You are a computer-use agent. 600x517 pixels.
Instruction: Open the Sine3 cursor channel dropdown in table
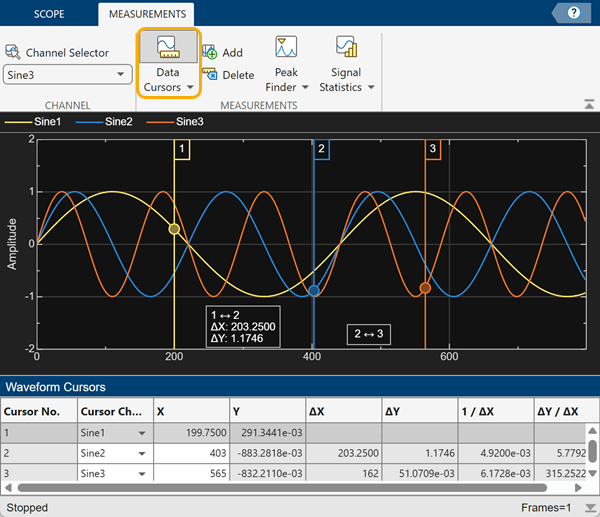[142, 474]
